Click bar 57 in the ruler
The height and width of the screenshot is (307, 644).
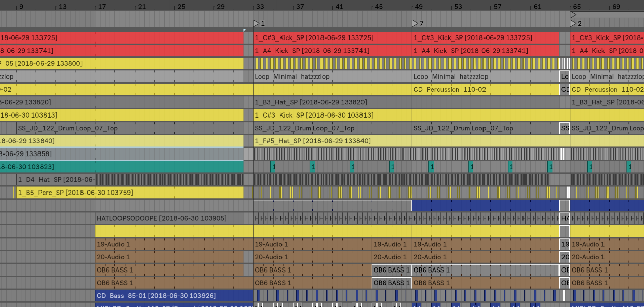[x=497, y=7]
